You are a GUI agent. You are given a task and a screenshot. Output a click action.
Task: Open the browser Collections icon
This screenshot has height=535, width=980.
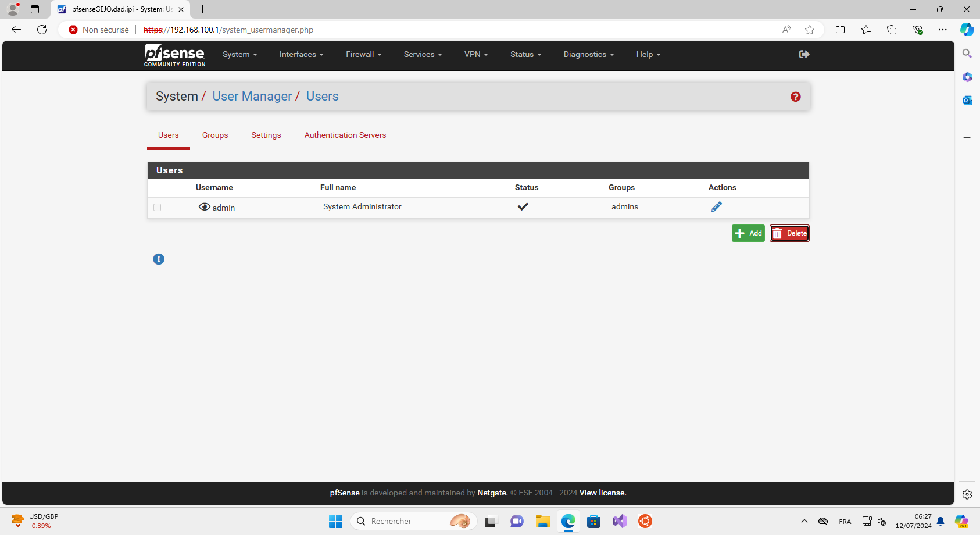[892, 30]
